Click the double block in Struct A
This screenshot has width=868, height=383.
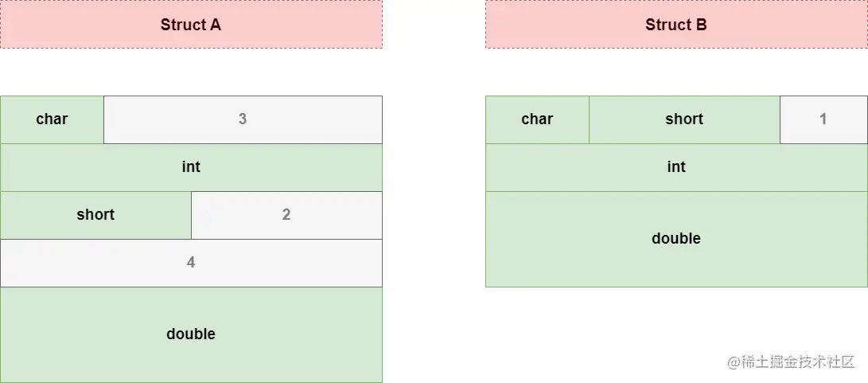coord(191,334)
